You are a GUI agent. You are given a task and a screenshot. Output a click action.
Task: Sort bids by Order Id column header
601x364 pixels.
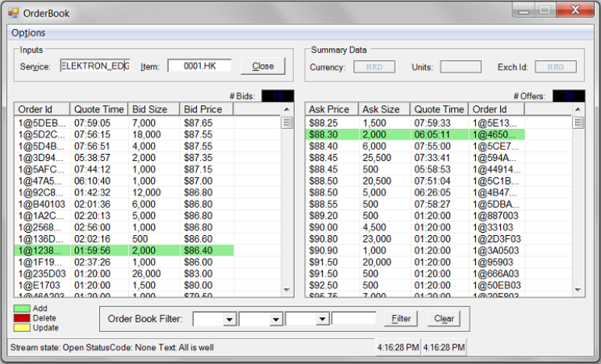click(x=42, y=109)
